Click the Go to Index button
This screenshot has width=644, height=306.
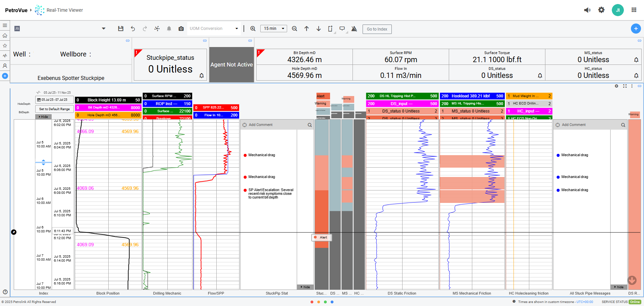377,29
